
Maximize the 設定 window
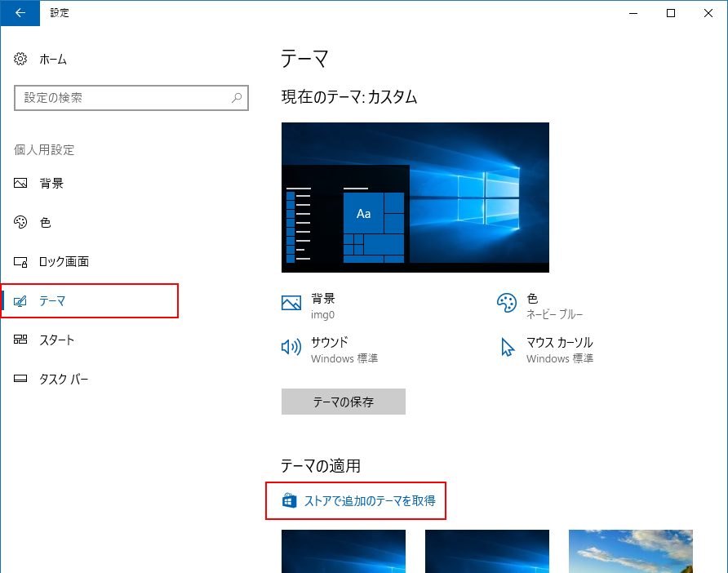[x=671, y=13]
